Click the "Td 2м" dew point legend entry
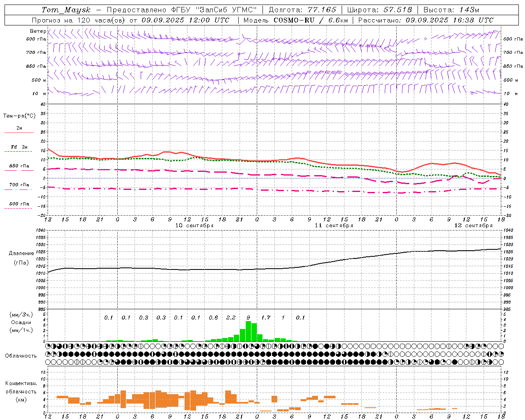 click(x=19, y=147)
